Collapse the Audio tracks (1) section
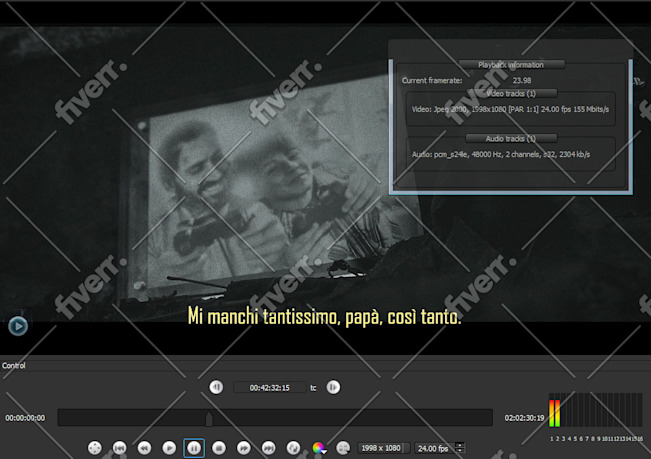651x459 pixels. pyautogui.click(x=511, y=139)
